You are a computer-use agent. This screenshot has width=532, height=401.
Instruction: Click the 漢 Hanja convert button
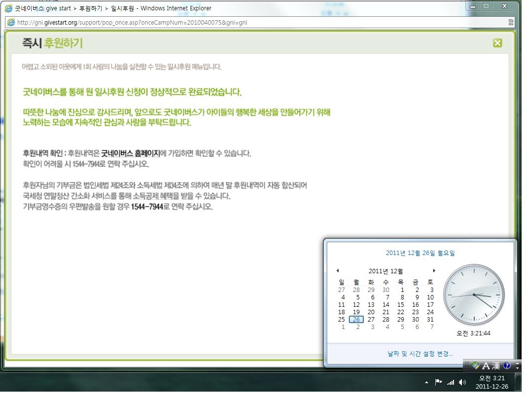pos(495,365)
